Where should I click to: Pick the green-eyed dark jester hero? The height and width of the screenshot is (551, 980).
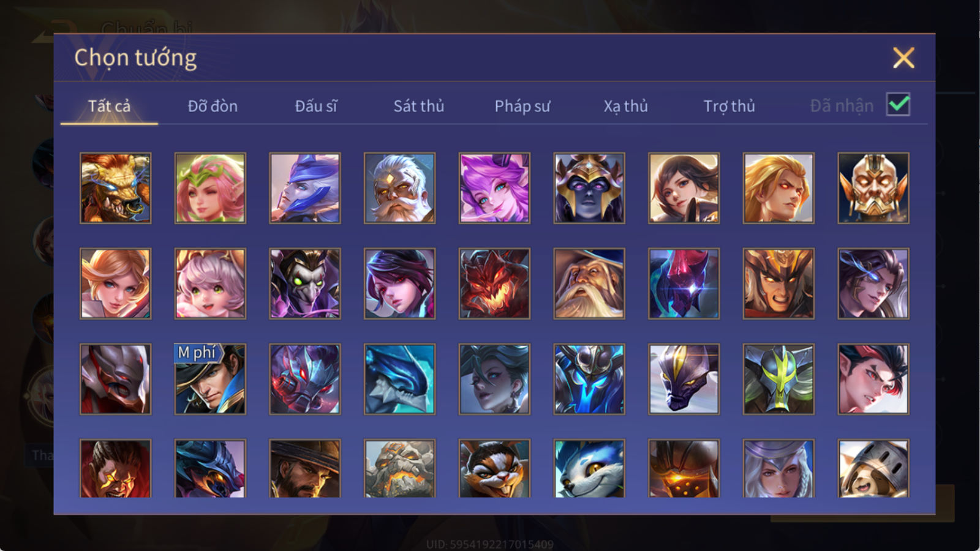pyautogui.click(x=305, y=283)
